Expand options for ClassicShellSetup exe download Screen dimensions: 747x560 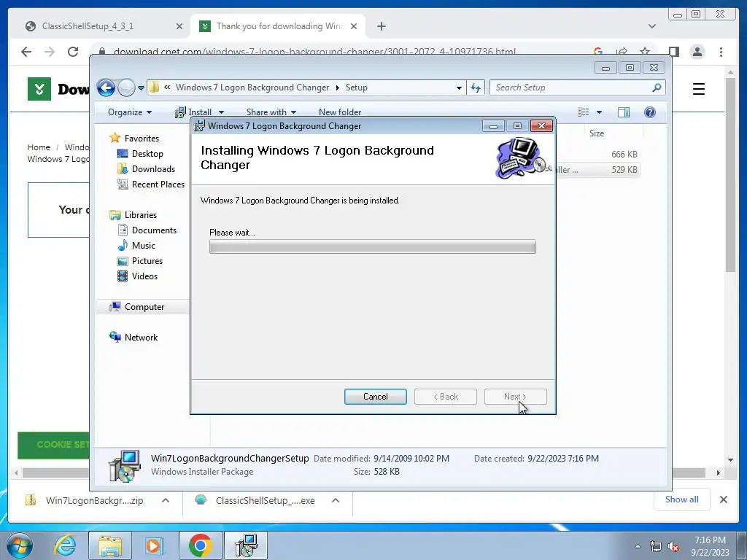tap(336, 500)
